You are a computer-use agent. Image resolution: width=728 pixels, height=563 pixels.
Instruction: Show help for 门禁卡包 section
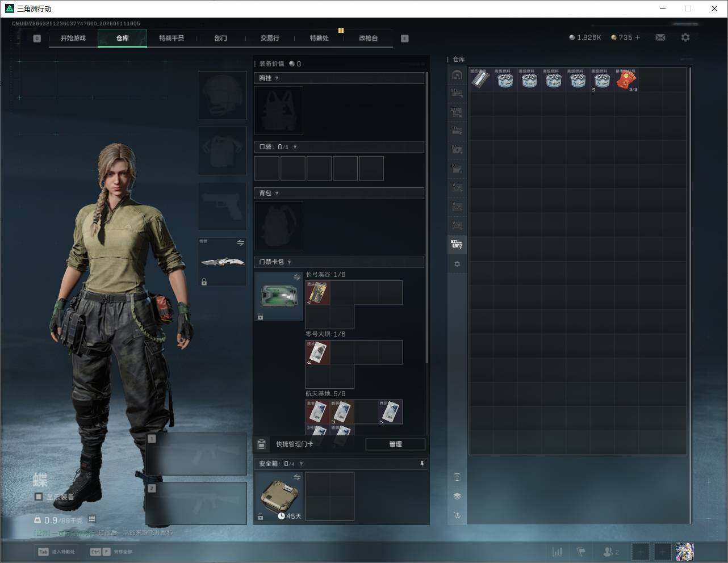289,262
